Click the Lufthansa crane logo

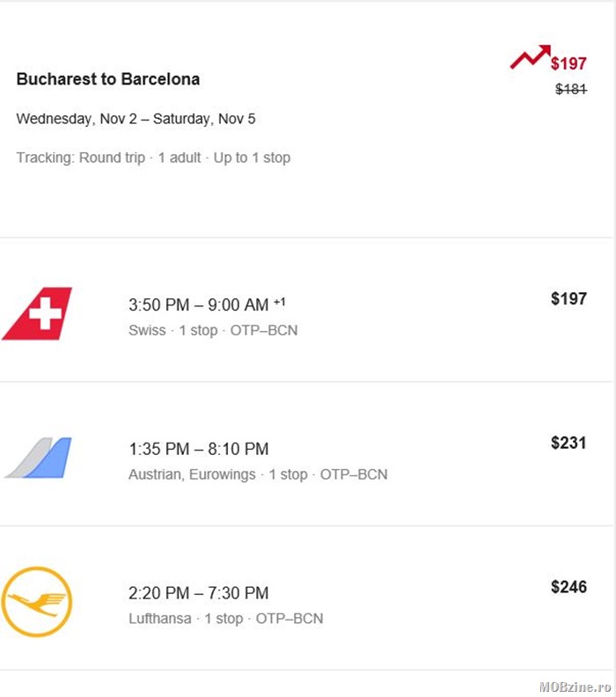coord(36,601)
